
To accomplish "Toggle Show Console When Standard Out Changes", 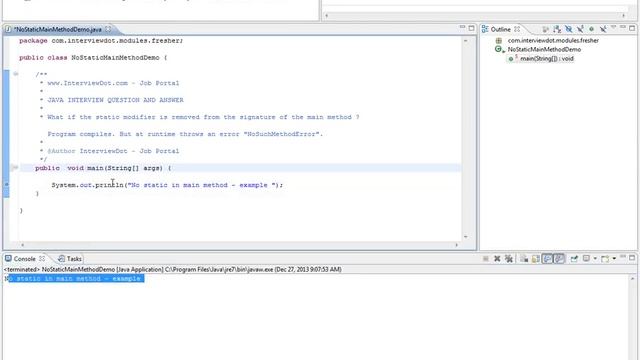I will [547, 258].
